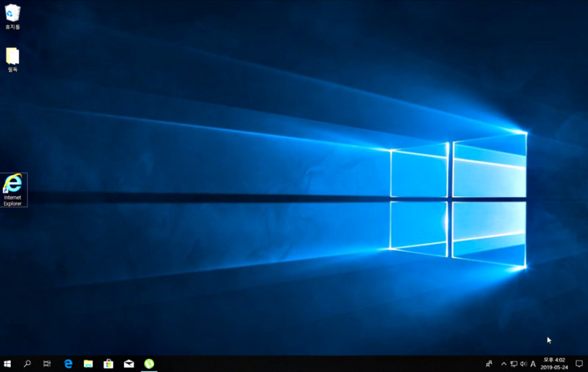Open taskbar search magnifier

(27, 364)
